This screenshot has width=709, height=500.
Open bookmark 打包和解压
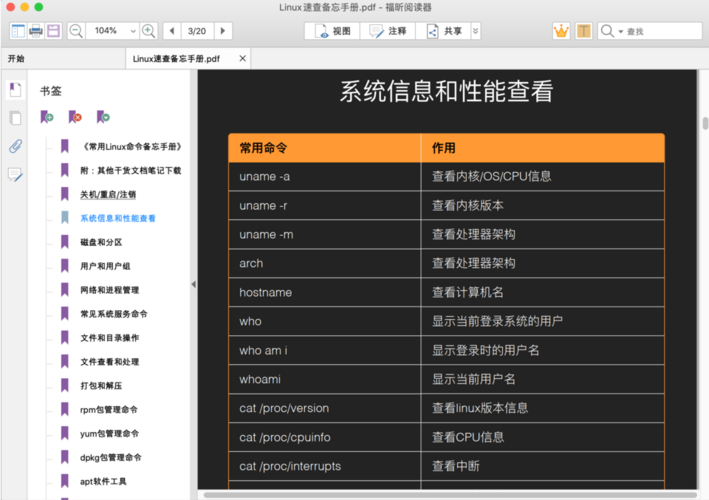pyautogui.click(x=101, y=386)
